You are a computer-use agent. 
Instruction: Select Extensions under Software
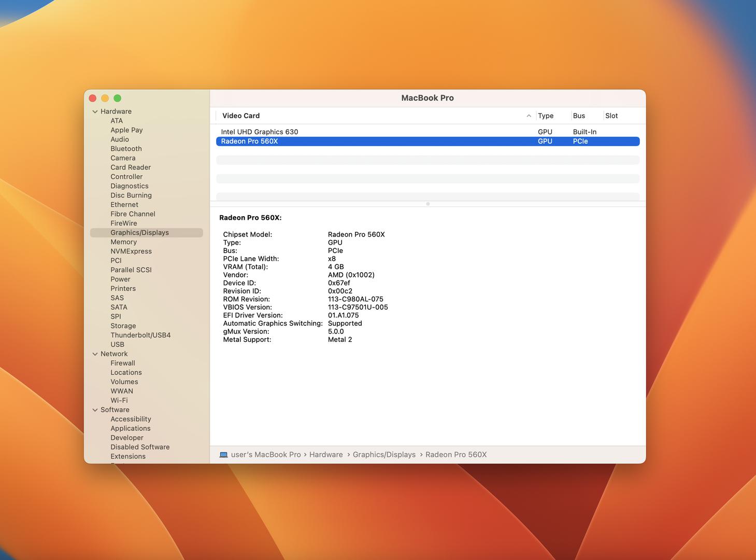pos(128,457)
